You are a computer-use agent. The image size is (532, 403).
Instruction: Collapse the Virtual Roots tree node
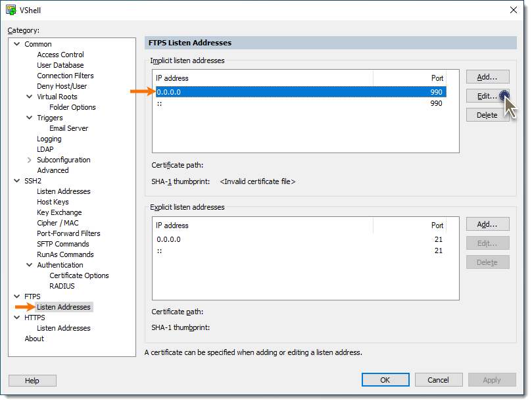coord(29,97)
